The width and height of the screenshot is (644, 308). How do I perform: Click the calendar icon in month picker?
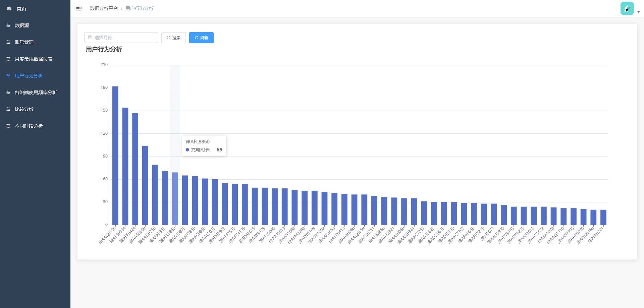90,38
